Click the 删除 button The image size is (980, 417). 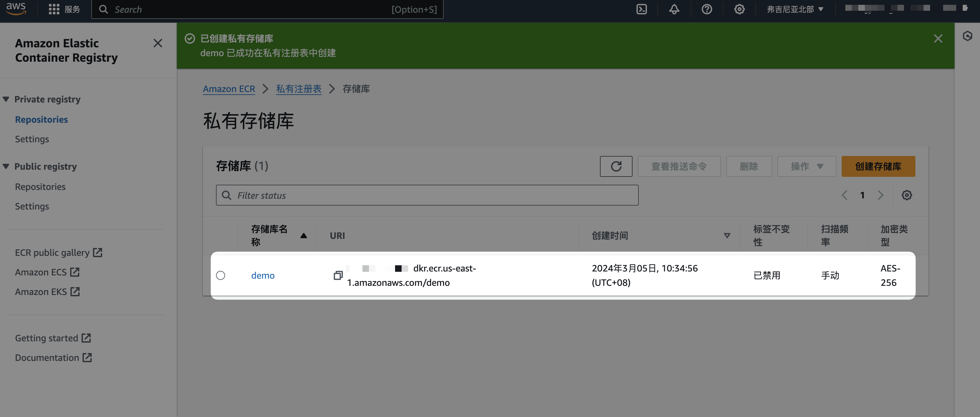tap(749, 166)
